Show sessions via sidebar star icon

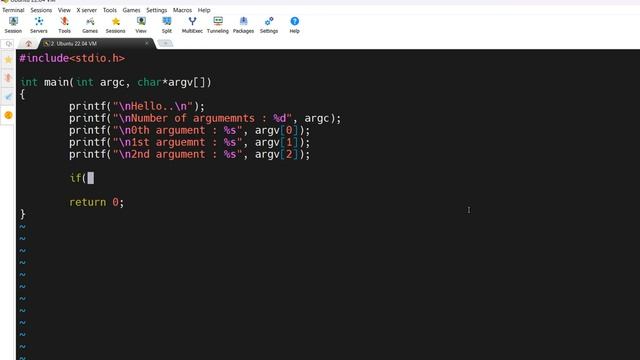point(8,60)
